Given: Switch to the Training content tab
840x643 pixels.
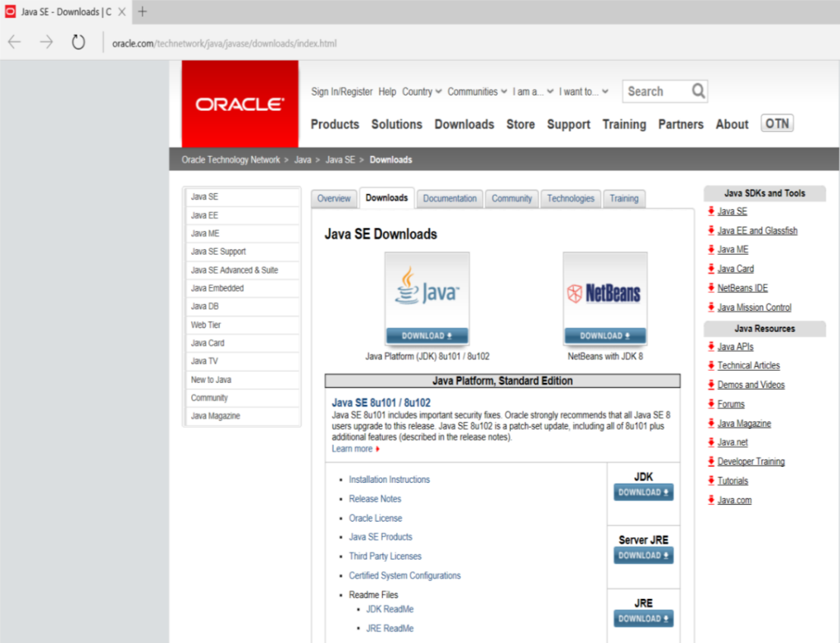Looking at the screenshot, I should [624, 199].
